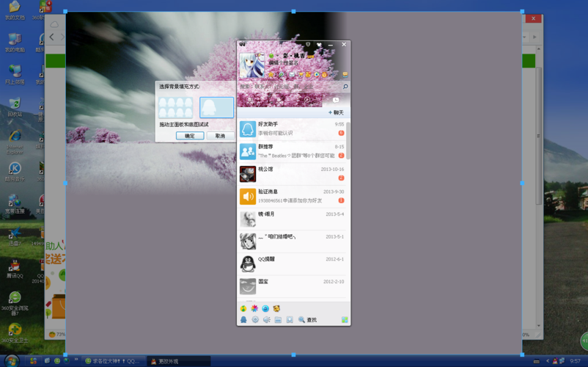
Task: Select the tiled background fill option
Action: click(x=176, y=108)
